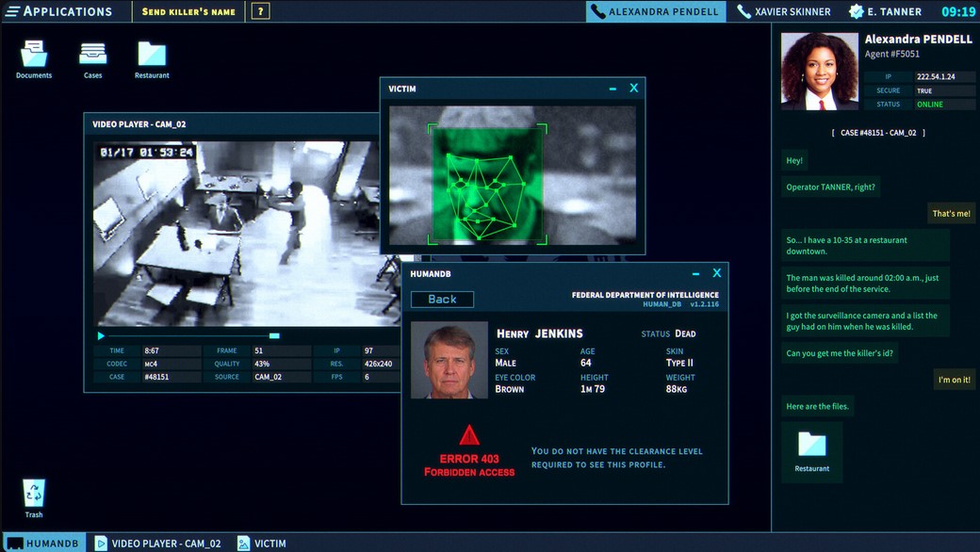980x552 pixels.
Task: Click the video progress slider handle
Action: (x=274, y=335)
